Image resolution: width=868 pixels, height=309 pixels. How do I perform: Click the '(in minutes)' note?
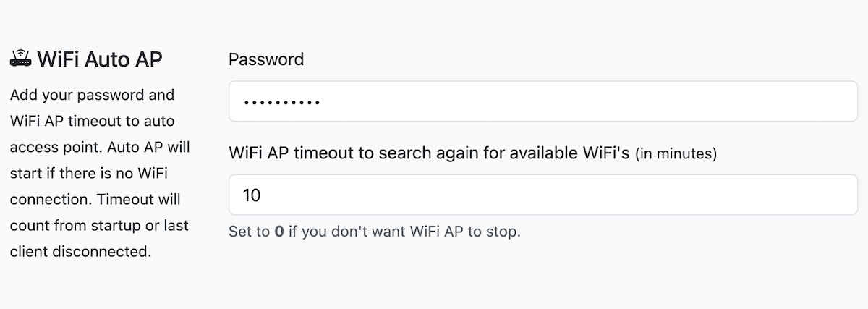(x=676, y=154)
